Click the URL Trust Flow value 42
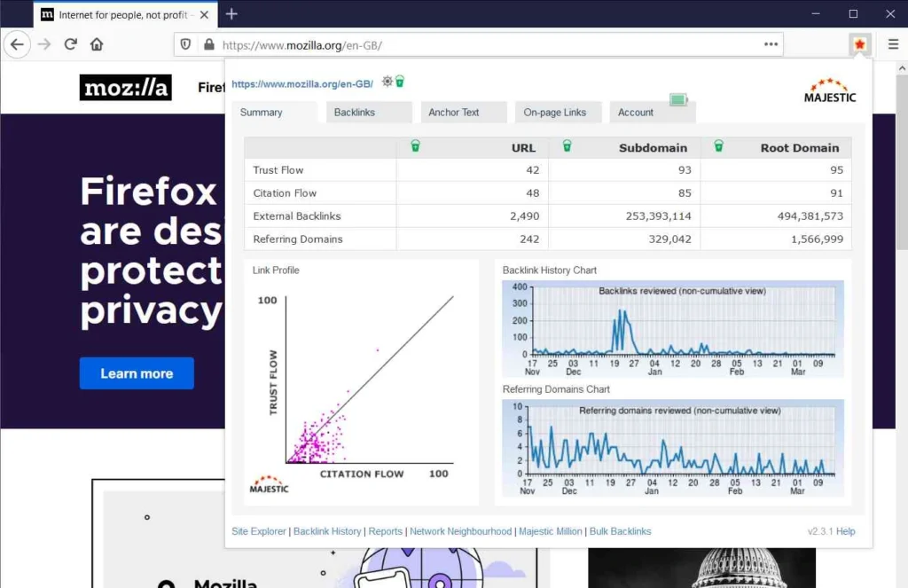 tap(533, 170)
